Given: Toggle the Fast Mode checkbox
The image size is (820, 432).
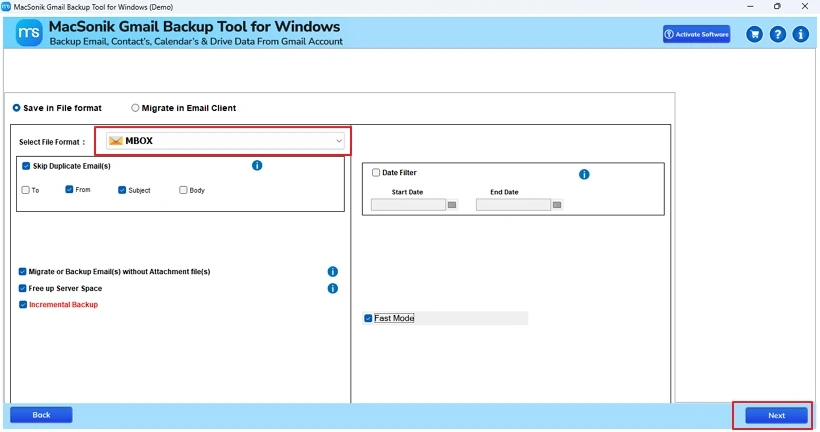Looking at the screenshot, I should pos(368,318).
